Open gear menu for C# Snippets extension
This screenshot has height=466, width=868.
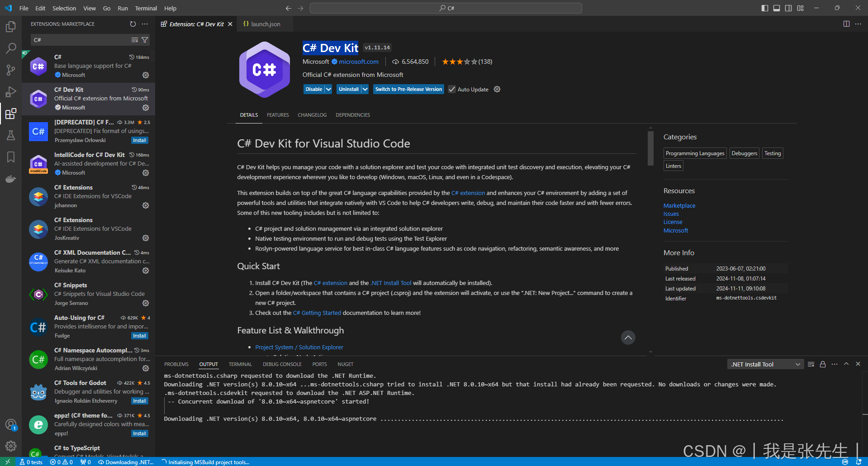[x=146, y=303]
